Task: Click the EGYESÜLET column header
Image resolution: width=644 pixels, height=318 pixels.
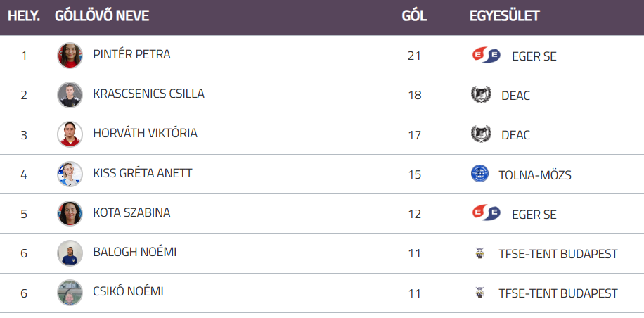Action: (504, 16)
